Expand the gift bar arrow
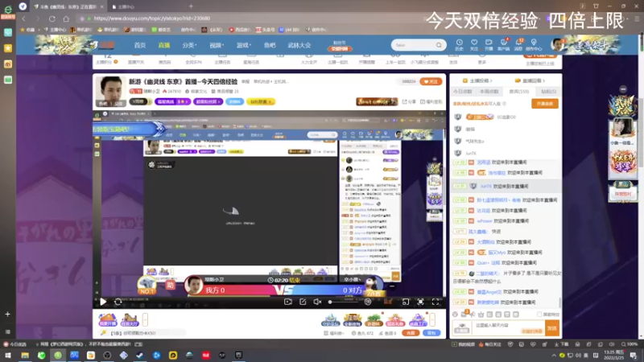 click(432, 319)
